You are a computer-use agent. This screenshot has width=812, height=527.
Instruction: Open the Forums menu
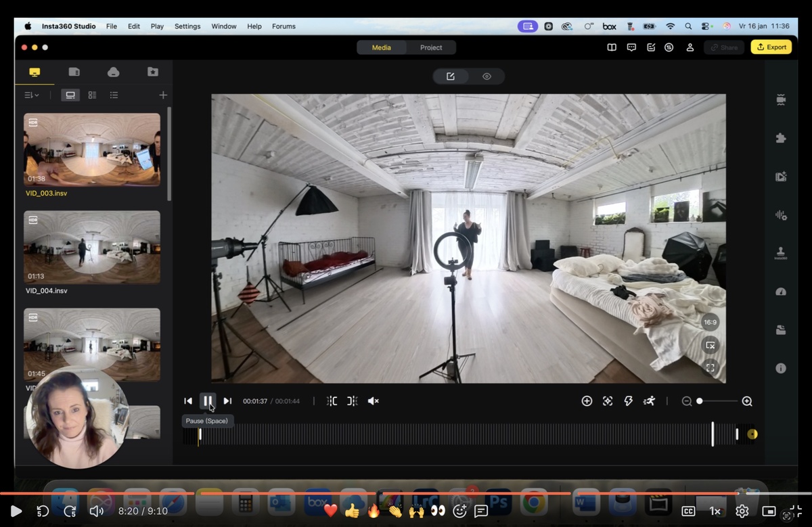(284, 26)
